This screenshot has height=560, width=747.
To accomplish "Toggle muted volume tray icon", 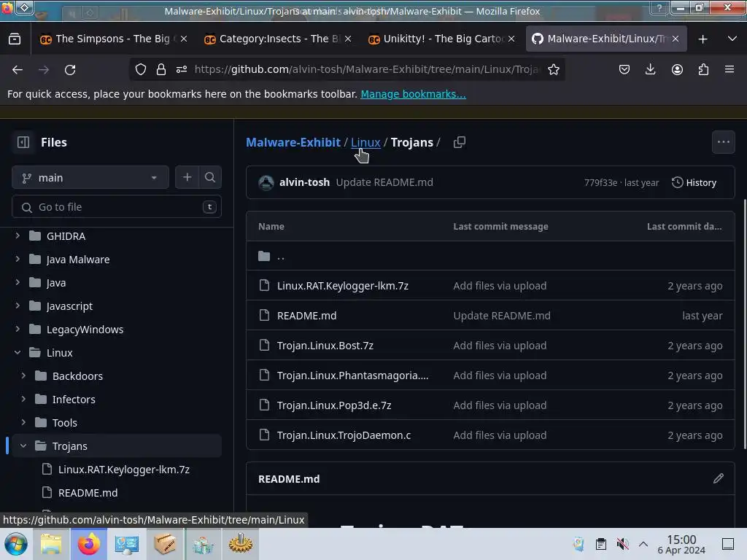I will click(622, 544).
